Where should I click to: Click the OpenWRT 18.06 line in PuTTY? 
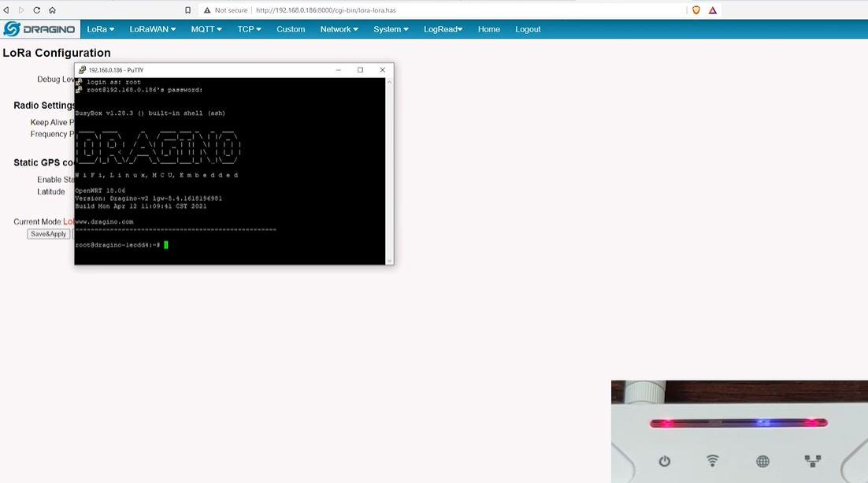click(100, 191)
